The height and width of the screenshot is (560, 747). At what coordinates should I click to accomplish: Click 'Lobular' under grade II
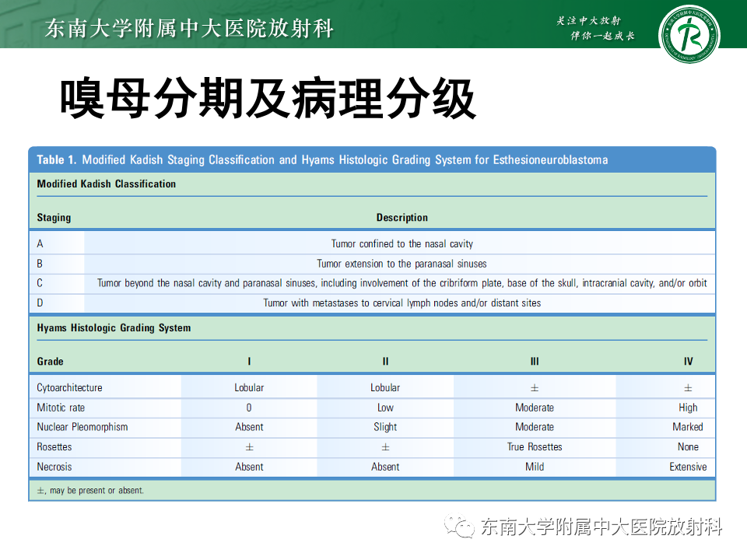tap(385, 388)
